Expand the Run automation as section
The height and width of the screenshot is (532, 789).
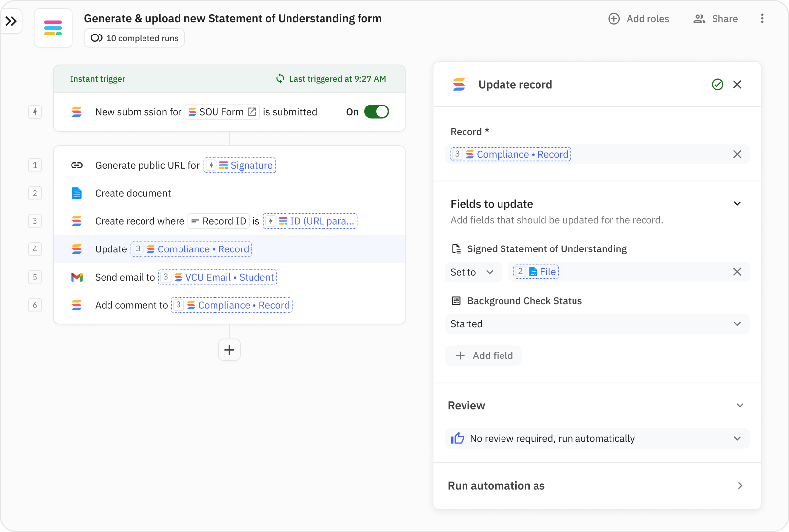pyautogui.click(x=740, y=486)
